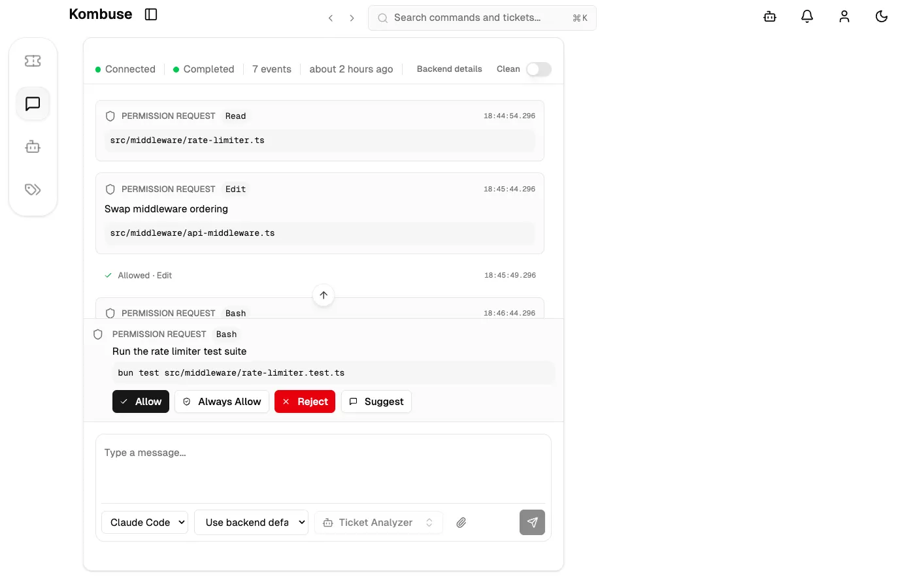Open the Claude Code model dropdown
Image resolution: width=915 pixels, height=588 pixels.
pyautogui.click(x=144, y=522)
